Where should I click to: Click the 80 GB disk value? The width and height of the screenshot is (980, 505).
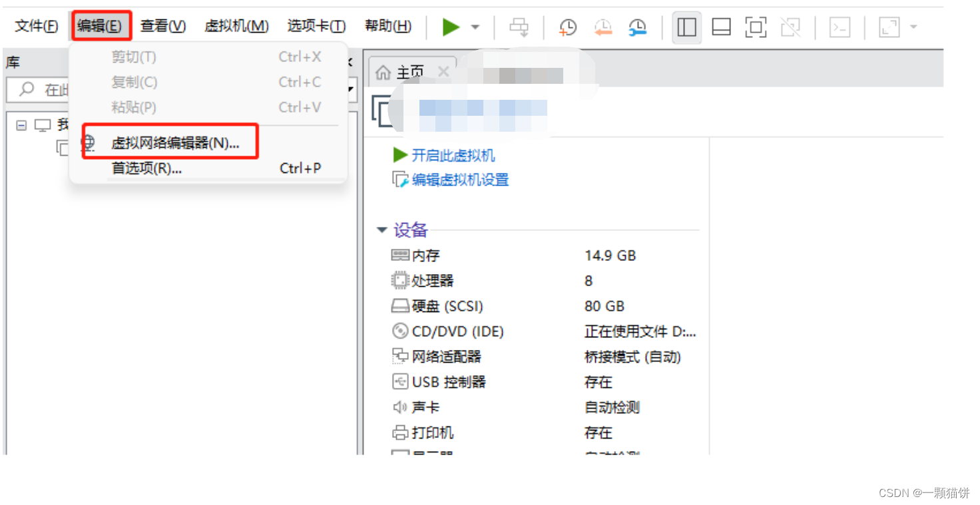pos(605,306)
